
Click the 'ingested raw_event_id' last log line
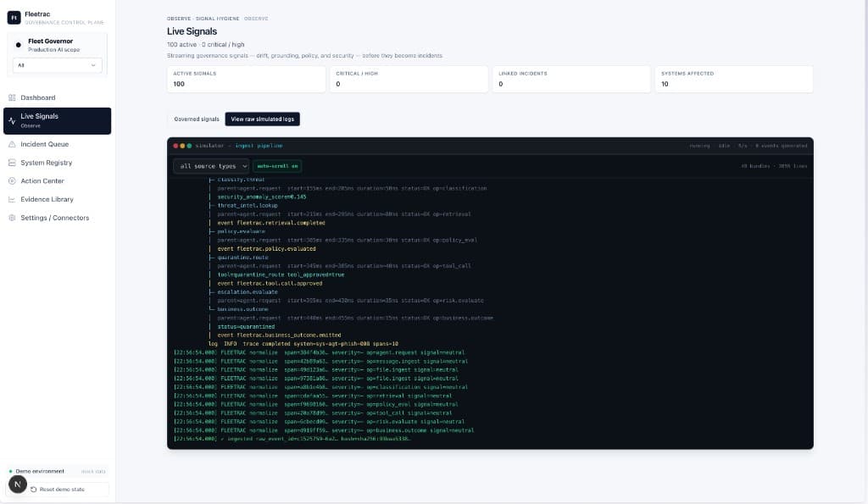[x=292, y=439]
